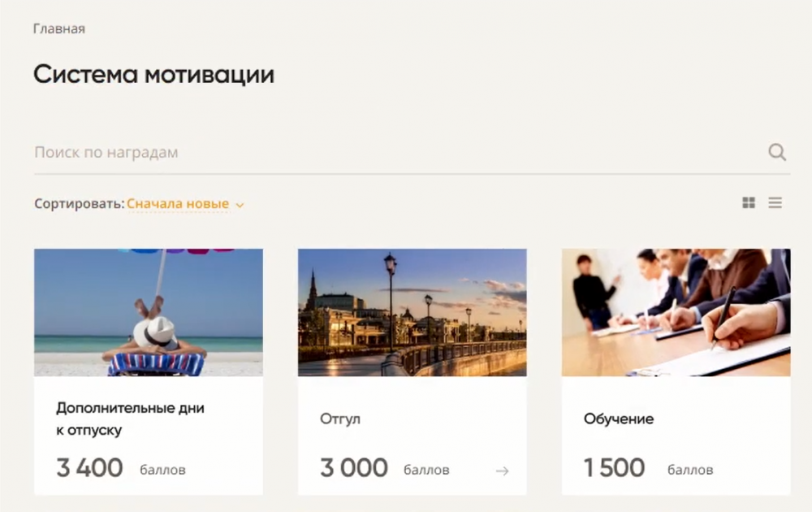The height and width of the screenshot is (512, 812).
Task: Click the Сортировать label
Action: (x=80, y=204)
